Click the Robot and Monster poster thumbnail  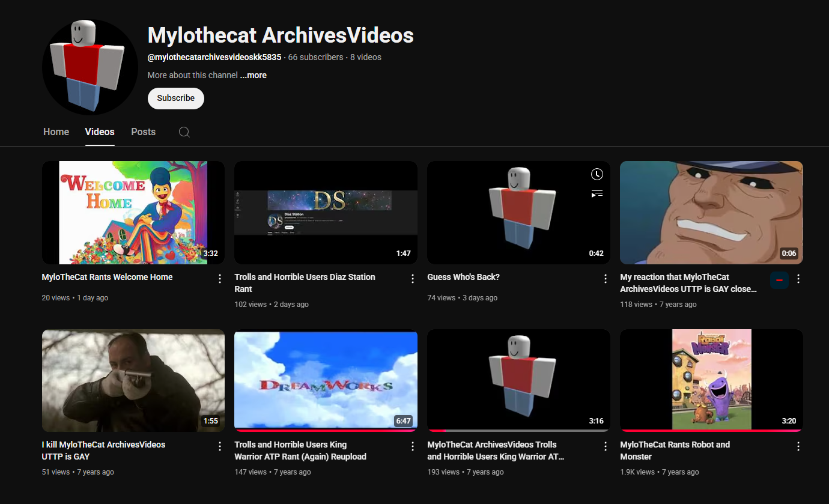[x=711, y=380]
